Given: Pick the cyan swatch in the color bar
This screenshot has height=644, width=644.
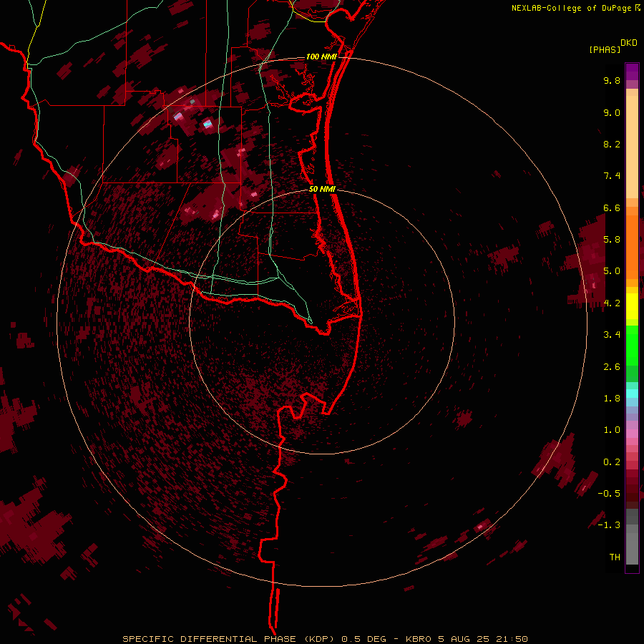Looking at the screenshot, I should (632, 394).
